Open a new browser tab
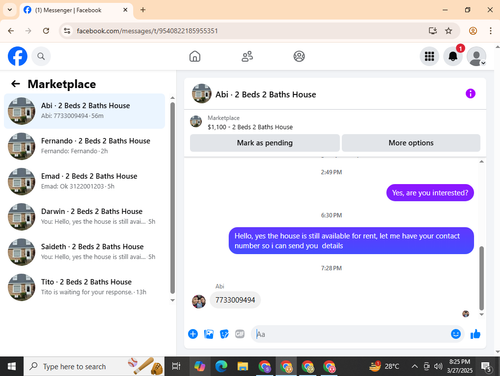 (x=143, y=10)
